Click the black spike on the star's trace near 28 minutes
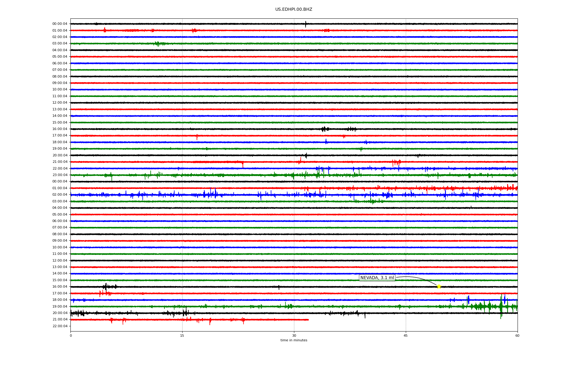Viewport: 588px width, 368px height. (279, 287)
